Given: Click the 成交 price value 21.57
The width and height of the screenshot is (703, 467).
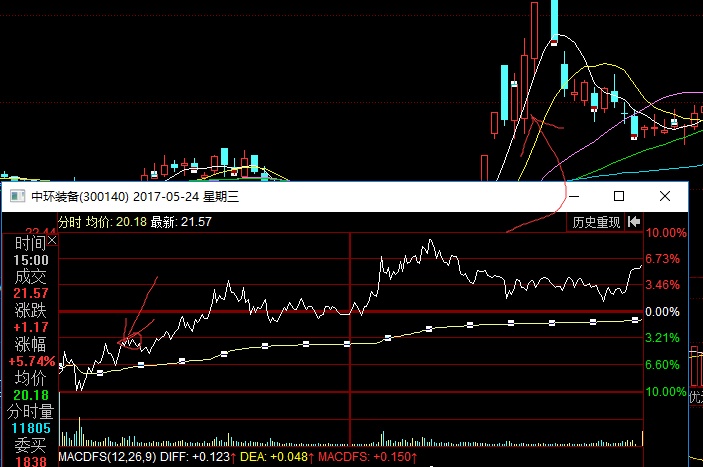Looking at the screenshot, I should point(28,293).
